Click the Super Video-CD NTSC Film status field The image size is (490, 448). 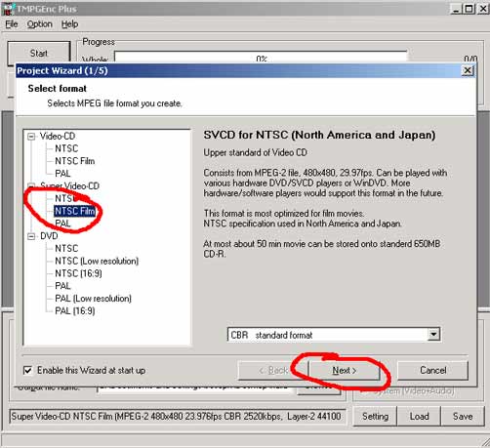178,416
